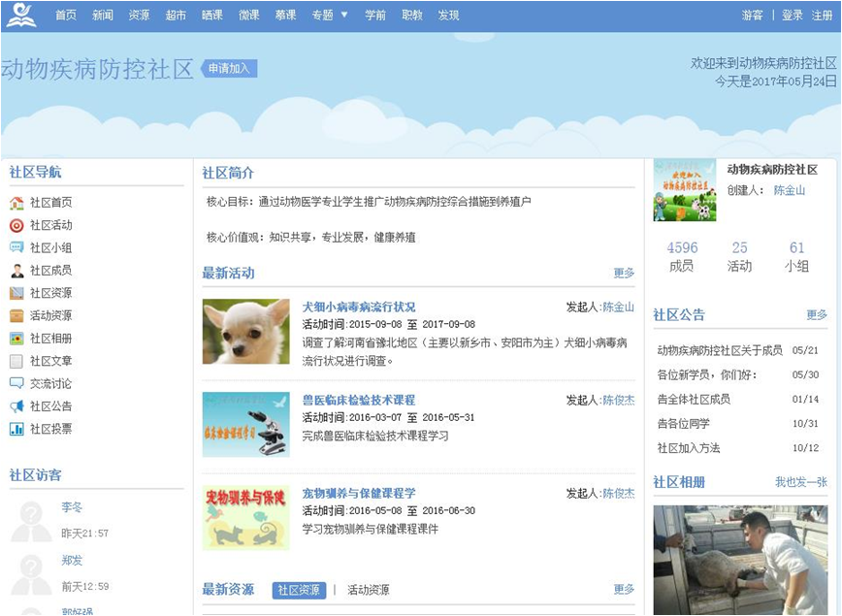This screenshot has height=616, width=842.
Task: Click 我也发一张 link in 社区相册
Action: click(800, 482)
